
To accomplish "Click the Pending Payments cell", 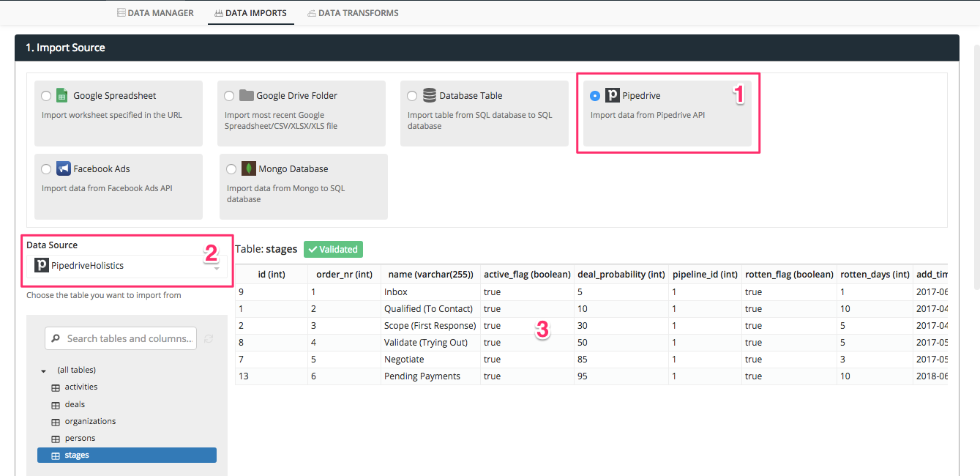I will tap(431, 376).
